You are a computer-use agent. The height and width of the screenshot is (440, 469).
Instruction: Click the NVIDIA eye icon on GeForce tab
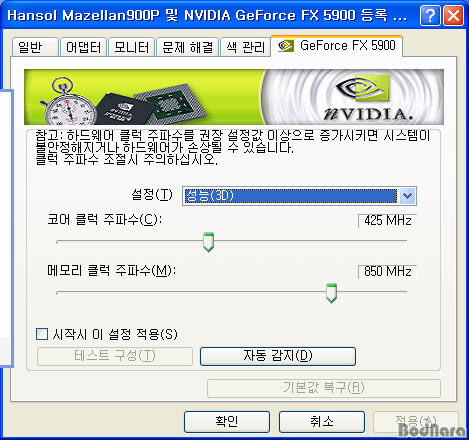tap(285, 46)
